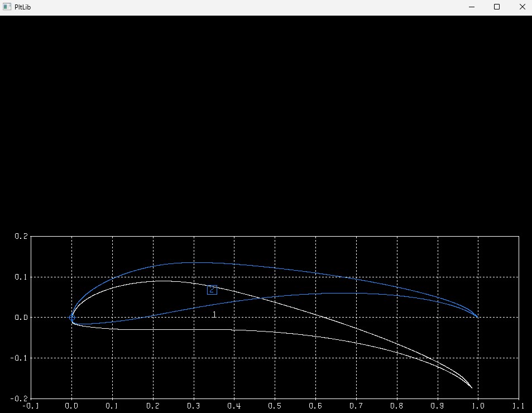Click the blue leading-edge circle marker
Screen dimensions: 532x413
tap(72, 318)
